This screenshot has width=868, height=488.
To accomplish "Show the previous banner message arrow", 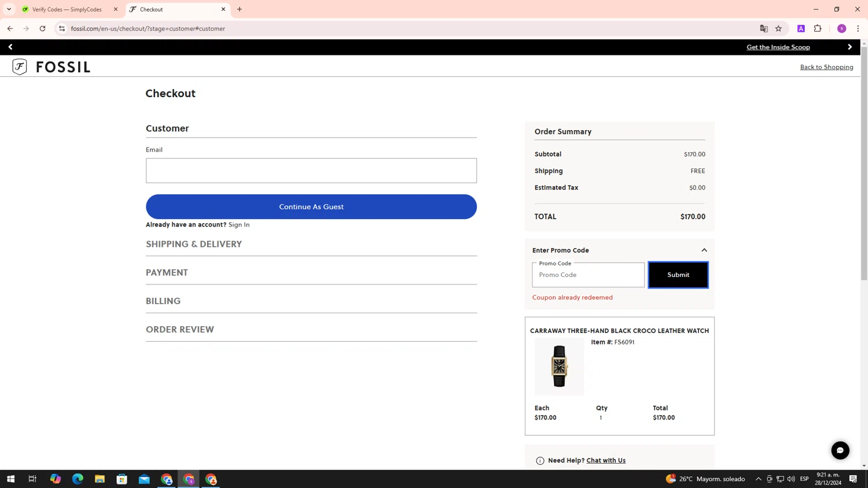I will pos(10,47).
